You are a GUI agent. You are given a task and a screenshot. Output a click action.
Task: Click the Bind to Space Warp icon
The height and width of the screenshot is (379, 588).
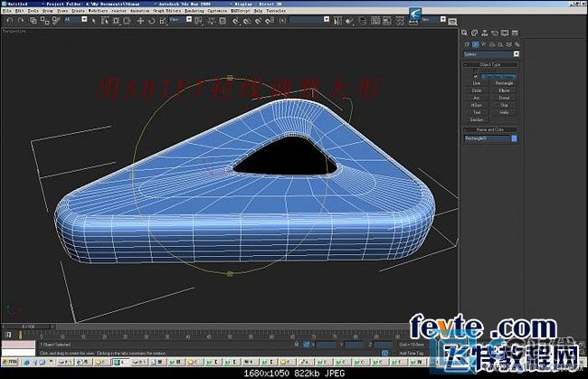pyautogui.click(x=56, y=21)
